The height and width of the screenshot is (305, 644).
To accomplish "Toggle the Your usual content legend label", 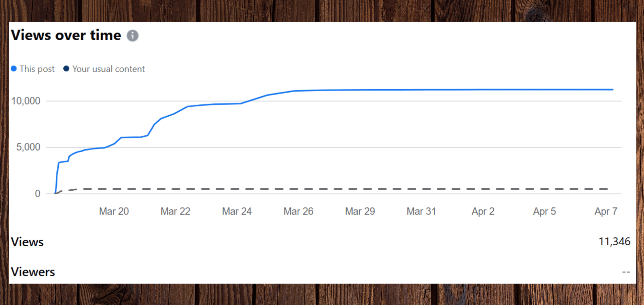I will pyautogui.click(x=108, y=69).
